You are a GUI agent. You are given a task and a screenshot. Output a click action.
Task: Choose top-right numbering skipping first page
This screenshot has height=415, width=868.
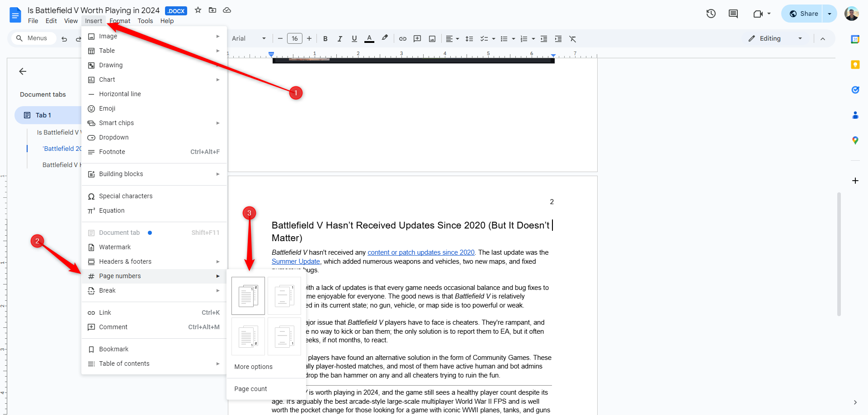(x=284, y=296)
